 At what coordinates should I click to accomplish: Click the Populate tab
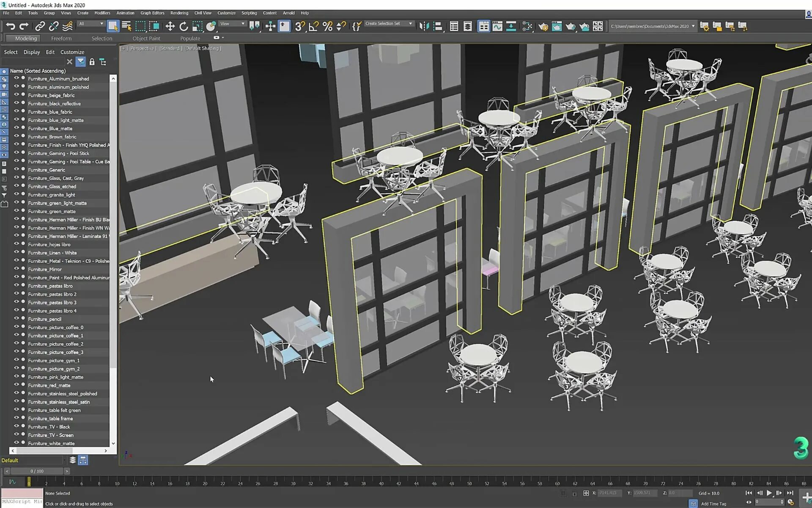click(x=190, y=38)
